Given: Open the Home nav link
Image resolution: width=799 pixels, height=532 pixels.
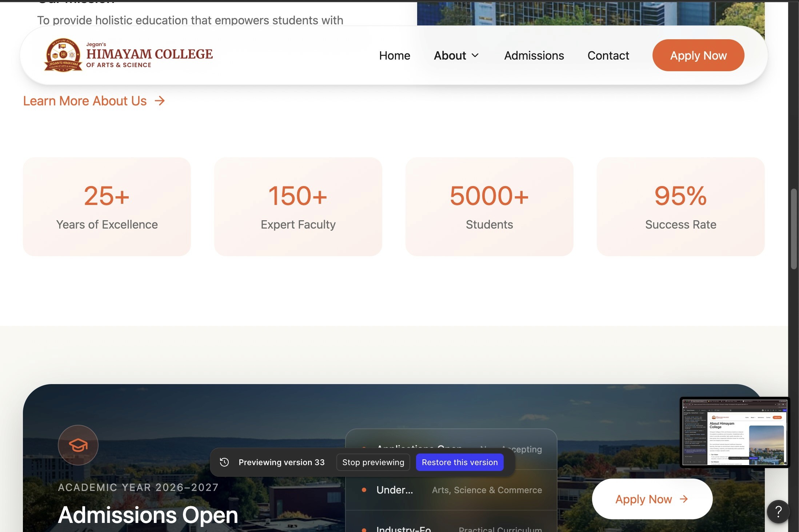Looking at the screenshot, I should pyautogui.click(x=395, y=55).
